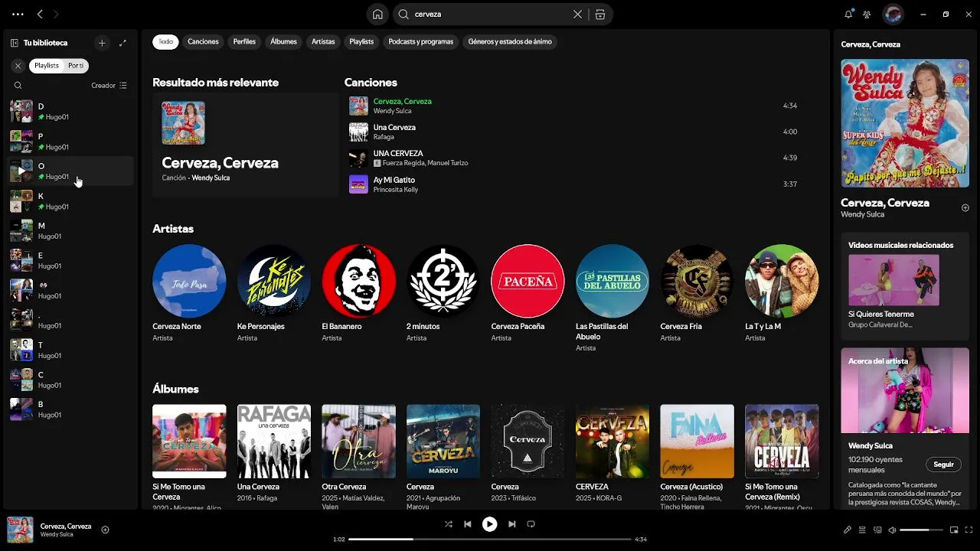This screenshot has width=980, height=551.
Task: Open the lyrics microphone icon
Action: pyautogui.click(x=847, y=530)
